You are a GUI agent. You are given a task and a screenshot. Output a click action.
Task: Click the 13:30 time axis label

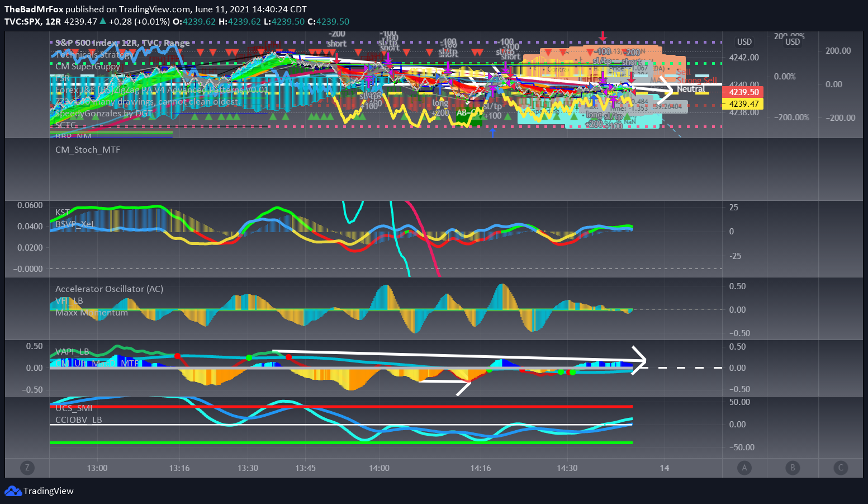(x=248, y=468)
